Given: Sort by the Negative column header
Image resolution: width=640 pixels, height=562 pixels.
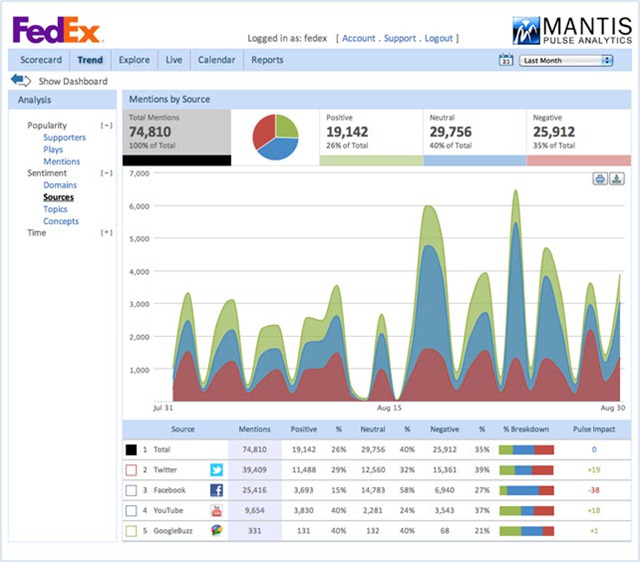Looking at the screenshot, I should coord(444,429).
